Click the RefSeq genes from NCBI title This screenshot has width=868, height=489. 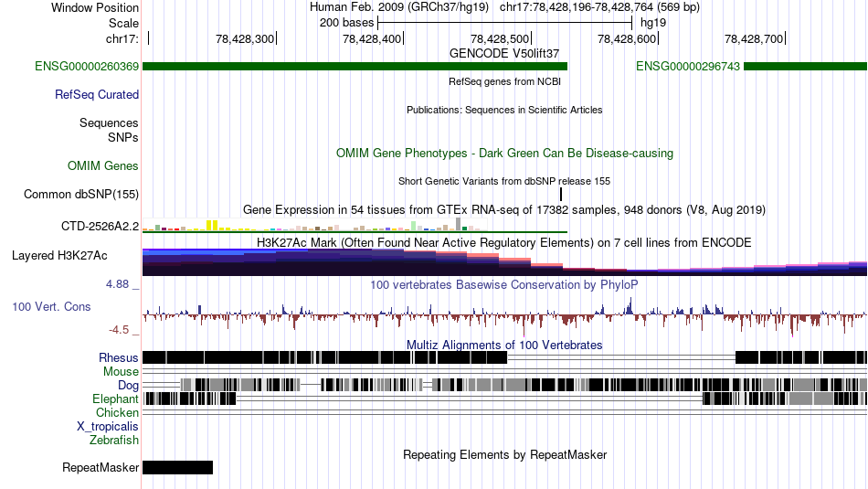505,82
